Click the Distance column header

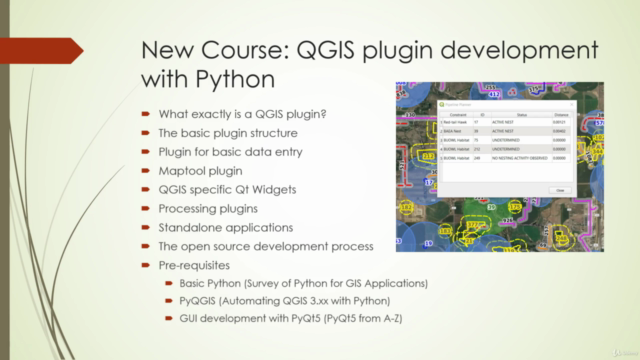pyautogui.click(x=561, y=115)
